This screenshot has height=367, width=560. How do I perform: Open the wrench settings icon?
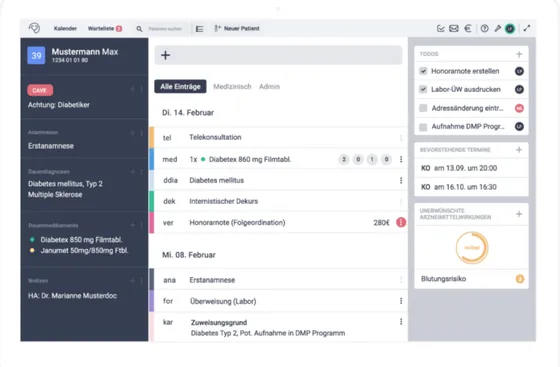coord(498,29)
